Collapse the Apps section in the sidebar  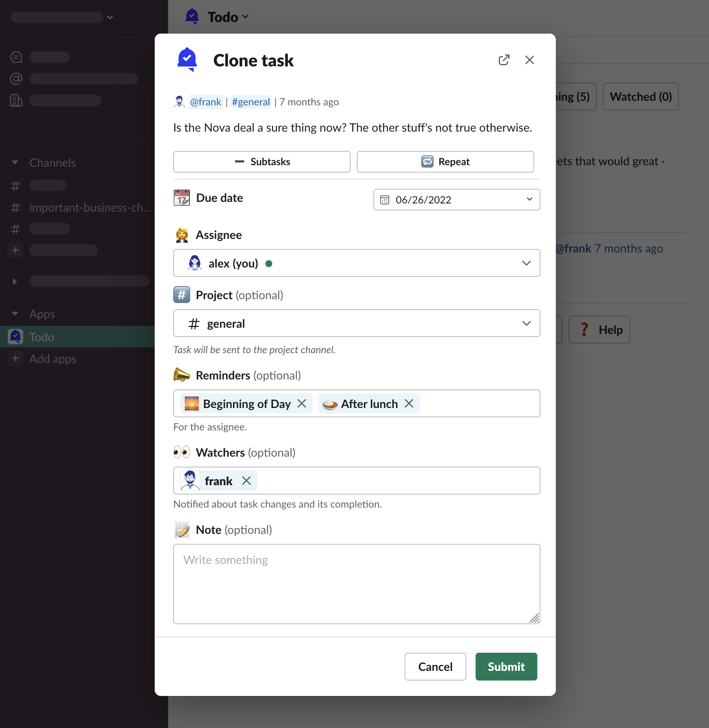pyautogui.click(x=15, y=314)
